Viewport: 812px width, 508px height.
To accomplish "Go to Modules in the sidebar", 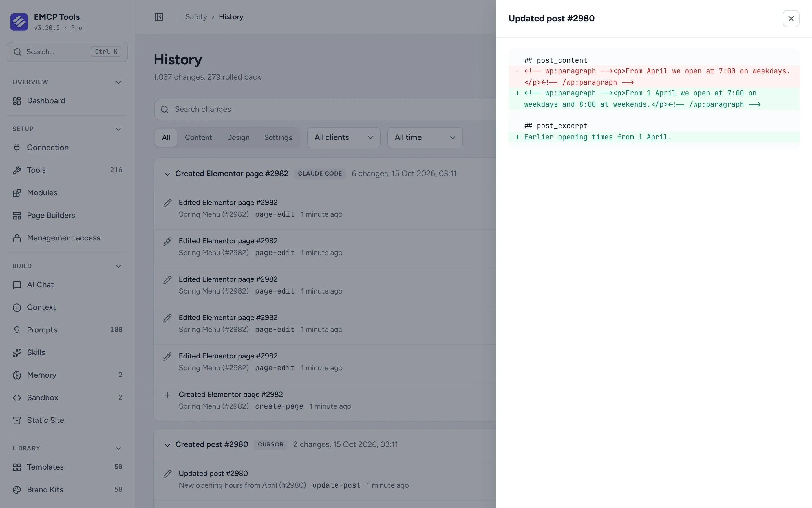I will (x=67, y=192).
